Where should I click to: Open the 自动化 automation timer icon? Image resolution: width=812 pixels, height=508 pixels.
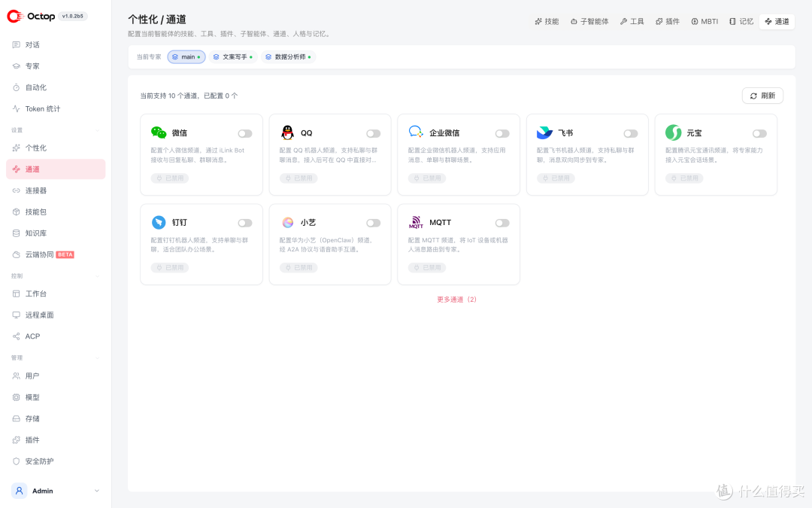[x=16, y=87]
